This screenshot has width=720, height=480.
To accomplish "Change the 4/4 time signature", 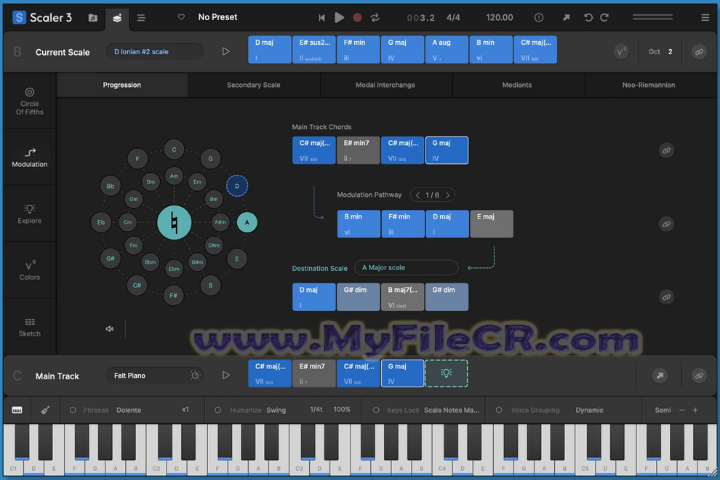I will point(453,17).
